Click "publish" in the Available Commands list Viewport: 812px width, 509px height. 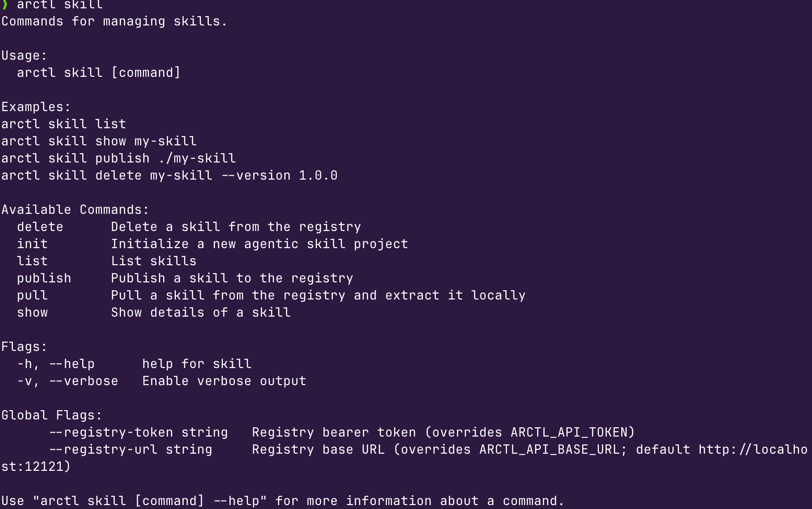(44, 278)
